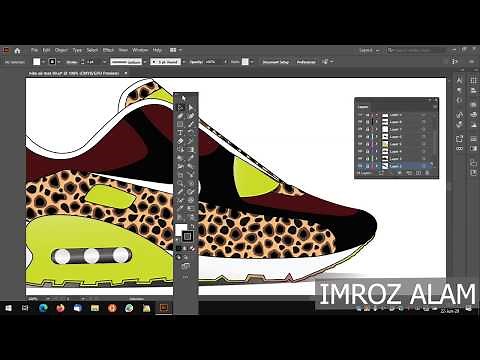480x360 pixels.
Task: Click the Change Screen Mode icon
Action: (186, 266)
